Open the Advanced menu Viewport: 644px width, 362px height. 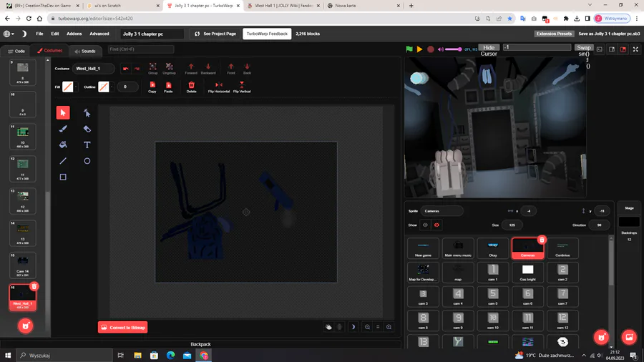coord(99,34)
